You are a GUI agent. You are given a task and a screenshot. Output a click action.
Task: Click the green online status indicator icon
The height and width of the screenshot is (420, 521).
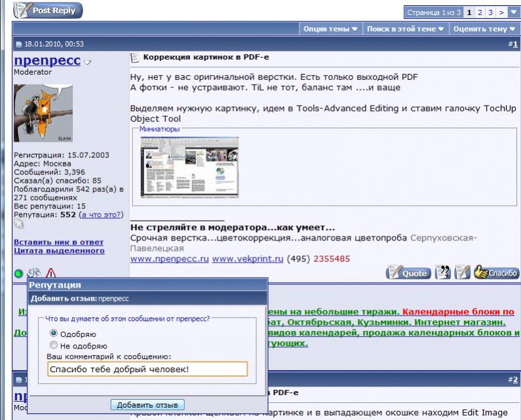coord(18,273)
